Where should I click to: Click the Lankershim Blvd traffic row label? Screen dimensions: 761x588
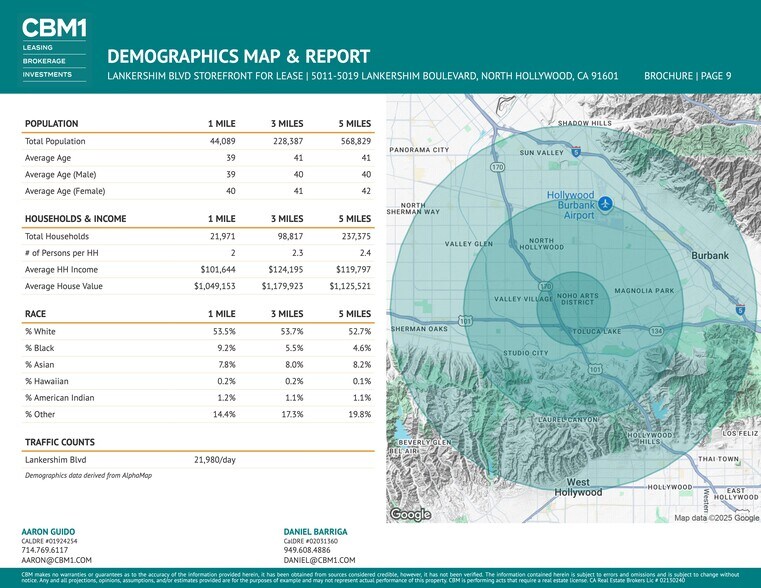point(56,459)
